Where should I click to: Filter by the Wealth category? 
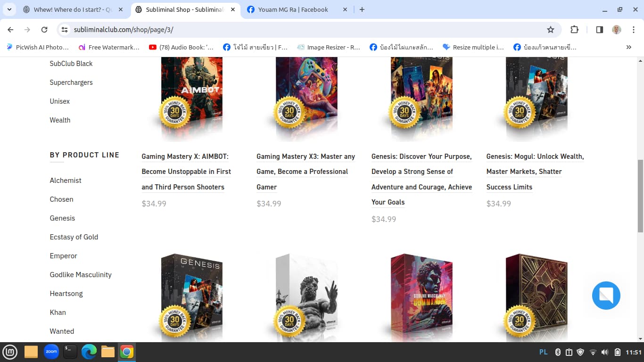[x=60, y=120]
